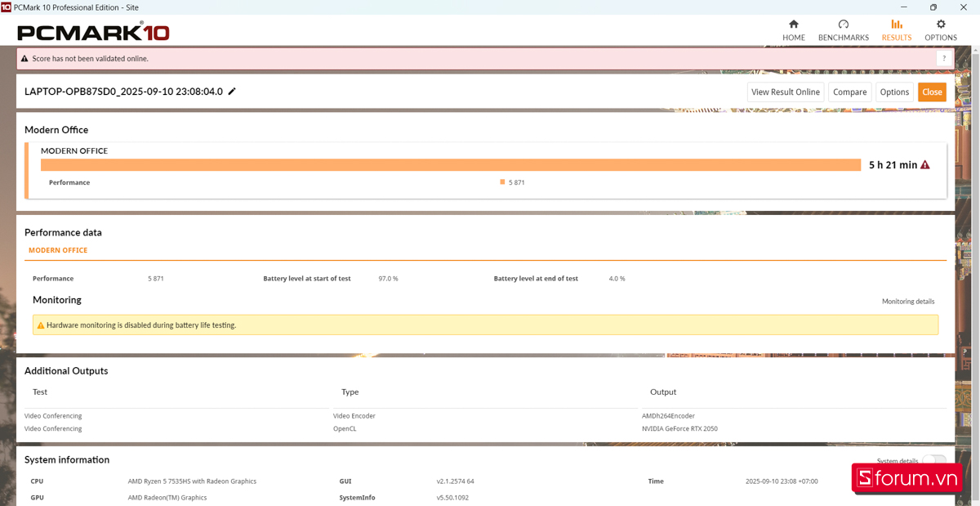Click the Time value 2025-09-10 23:08 +07:00
This screenshot has height=506, width=980.
point(782,481)
